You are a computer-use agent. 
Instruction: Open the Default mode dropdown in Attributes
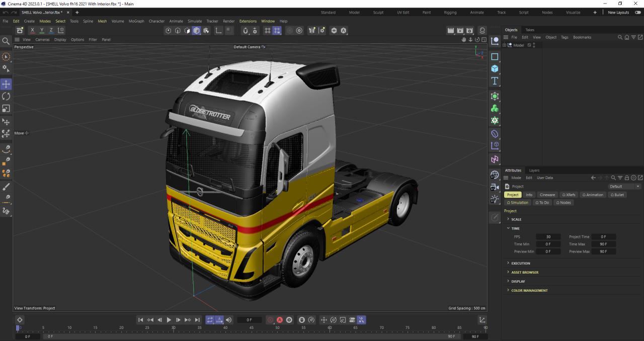tap(624, 187)
